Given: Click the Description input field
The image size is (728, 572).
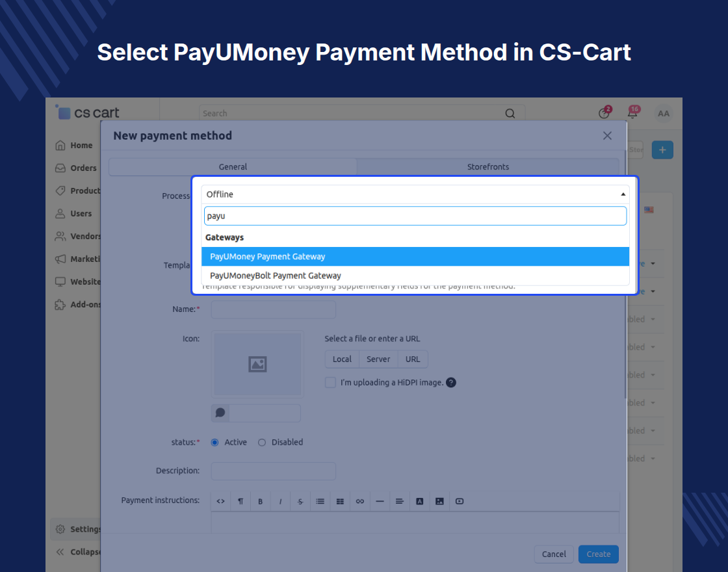Looking at the screenshot, I should tap(274, 471).
